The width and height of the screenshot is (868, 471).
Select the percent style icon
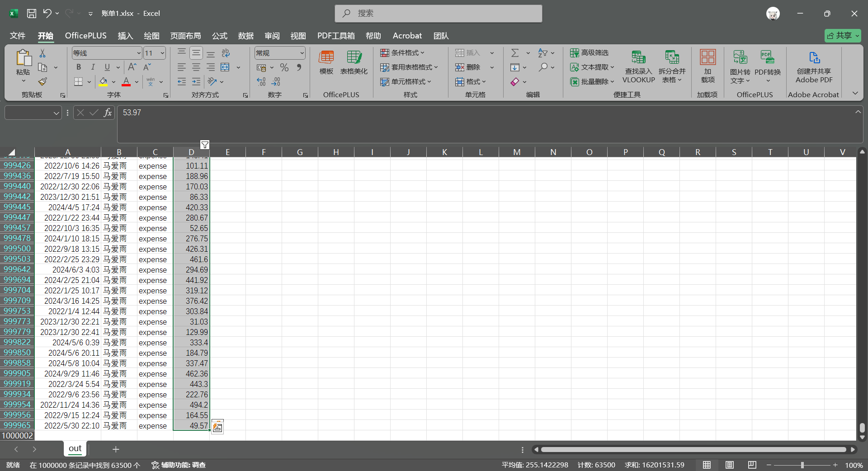(x=284, y=67)
